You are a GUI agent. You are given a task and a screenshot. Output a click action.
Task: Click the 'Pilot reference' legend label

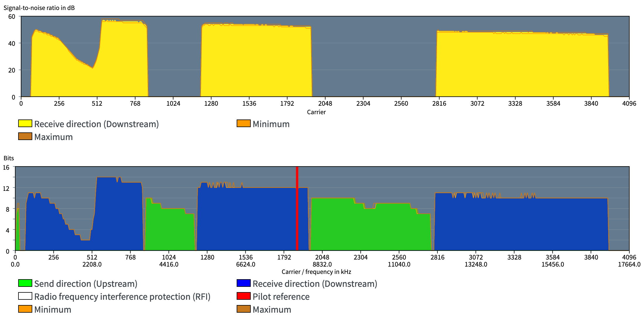point(281,297)
